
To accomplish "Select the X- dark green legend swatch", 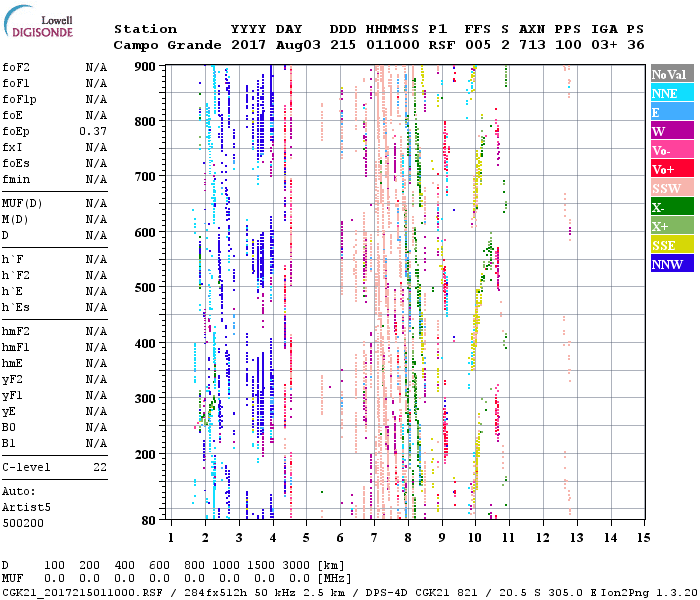I will tap(670, 207).
